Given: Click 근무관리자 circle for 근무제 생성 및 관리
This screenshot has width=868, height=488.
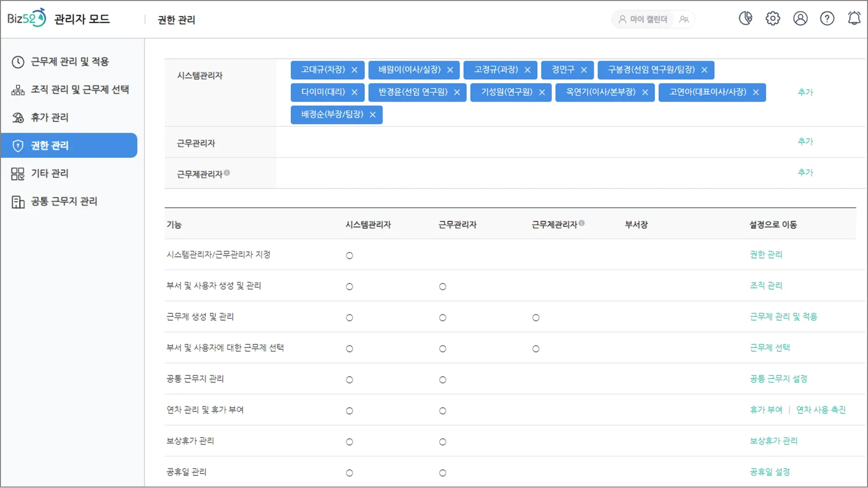Looking at the screenshot, I should [443, 318].
